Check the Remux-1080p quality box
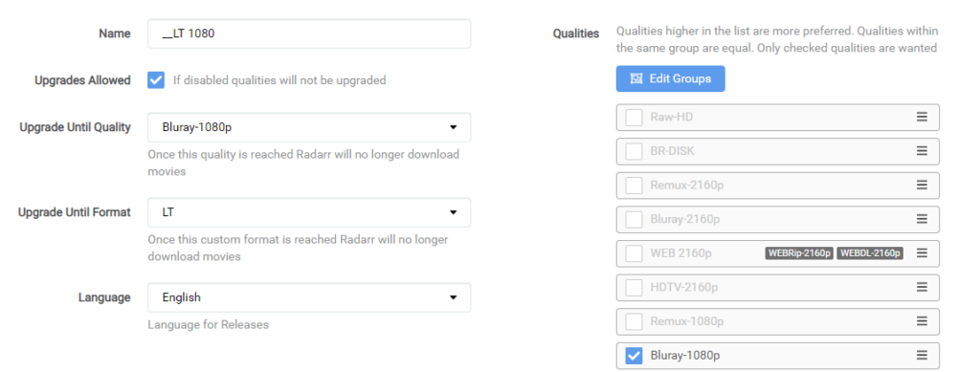 click(634, 321)
